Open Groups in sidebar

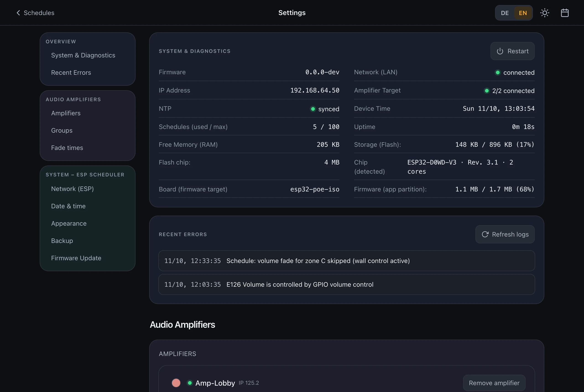coord(62,131)
